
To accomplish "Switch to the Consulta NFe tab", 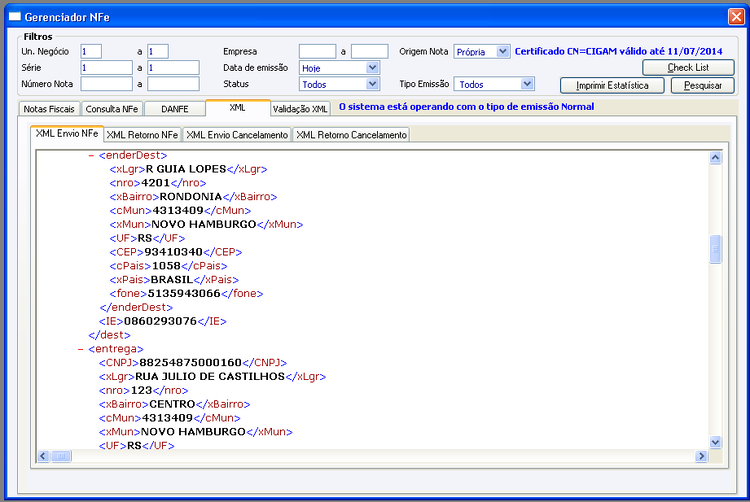I will pos(112,109).
